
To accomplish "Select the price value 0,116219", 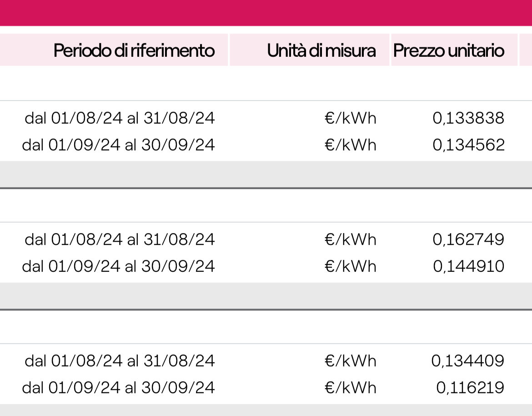I will (470, 387).
